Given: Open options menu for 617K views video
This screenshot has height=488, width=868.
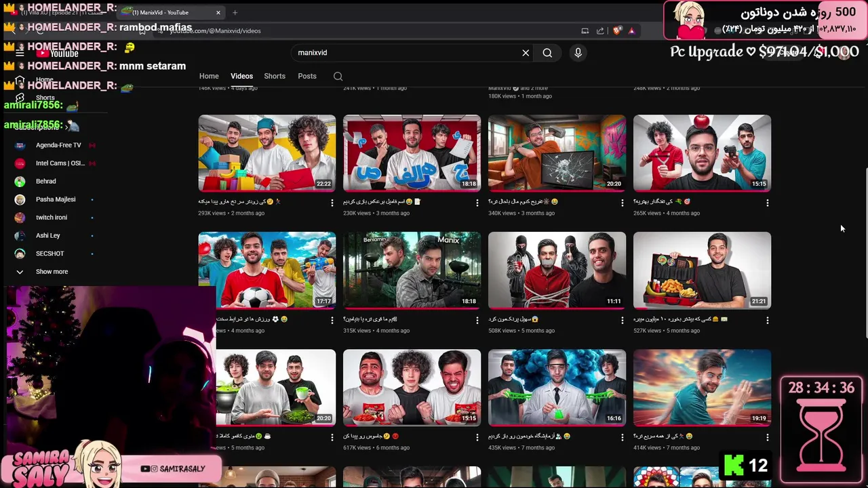Looking at the screenshot, I should click(477, 438).
